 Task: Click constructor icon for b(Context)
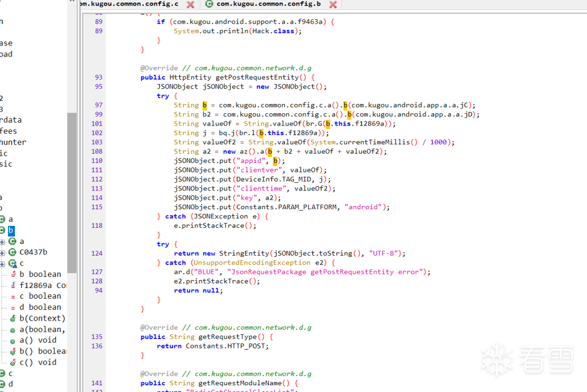(13, 319)
